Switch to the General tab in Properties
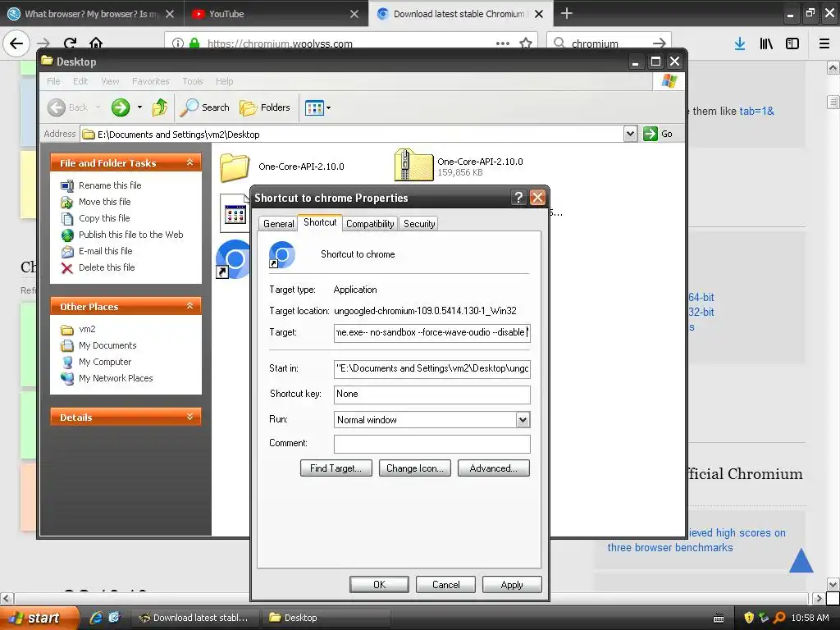 point(279,224)
